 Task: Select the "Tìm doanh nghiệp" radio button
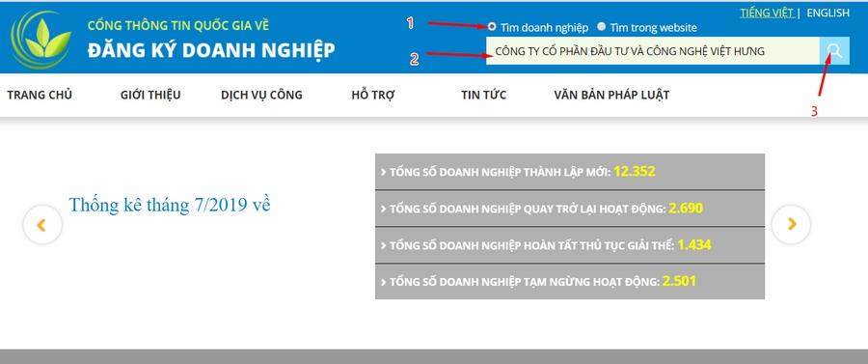click(492, 27)
